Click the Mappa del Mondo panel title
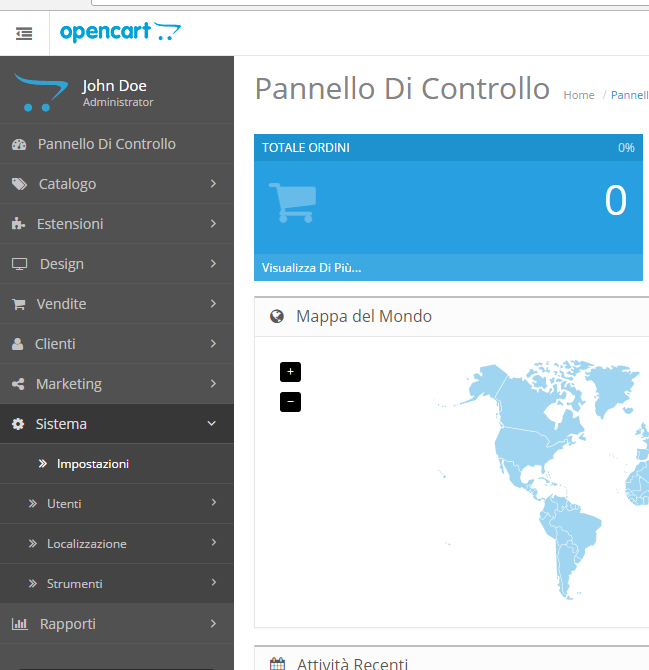 click(x=364, y=316)
